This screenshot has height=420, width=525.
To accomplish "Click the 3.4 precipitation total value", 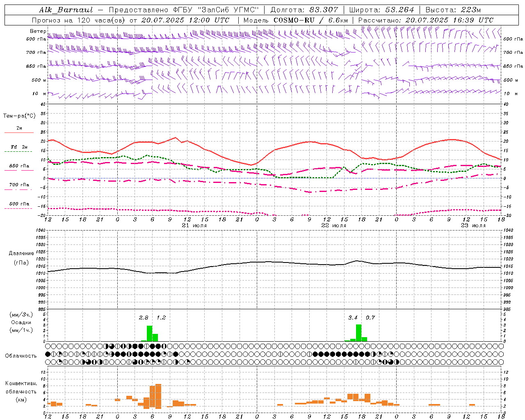I will (353, 318).
